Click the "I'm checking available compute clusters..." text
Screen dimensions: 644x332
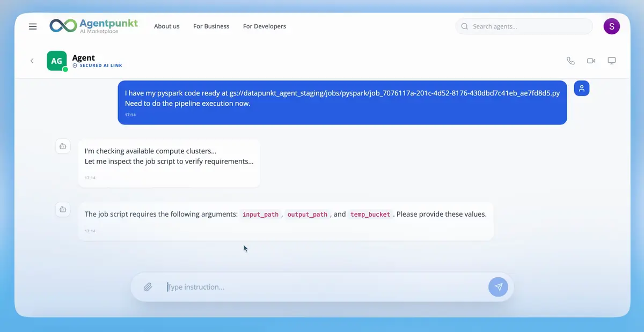tap(151, 151)
